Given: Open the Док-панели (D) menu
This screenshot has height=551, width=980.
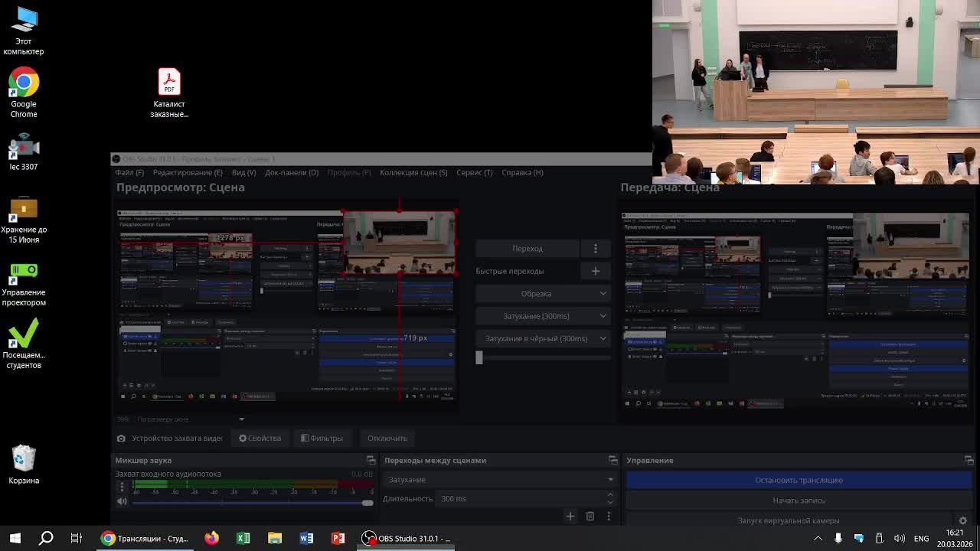Looking at the screenshot, I should coord(292,172).
